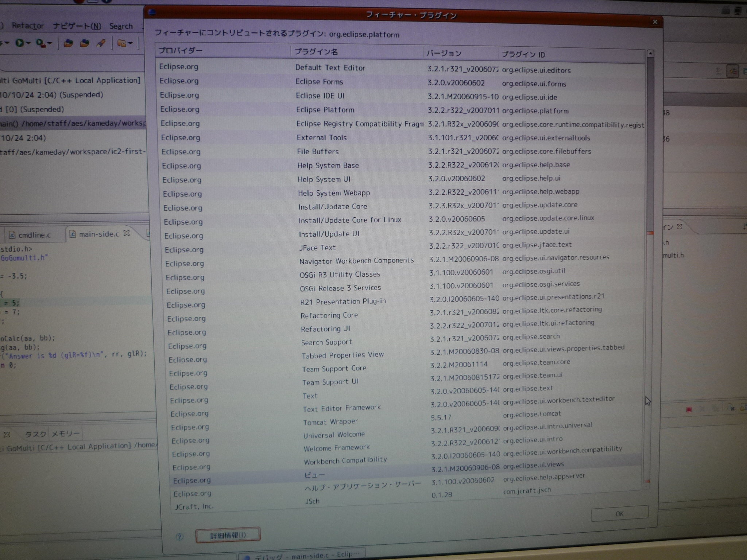Select Eclipse Registry Compatibility Fragment row

pyautogui.click(x=401, y=124)
